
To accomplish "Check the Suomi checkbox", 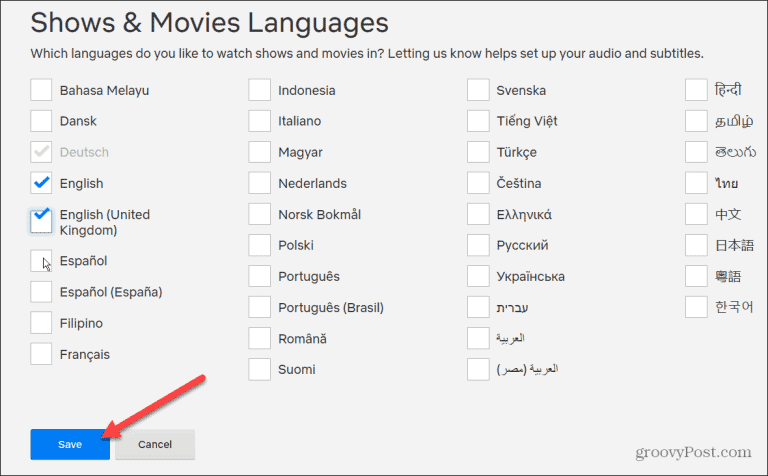I will coord(260,369).
